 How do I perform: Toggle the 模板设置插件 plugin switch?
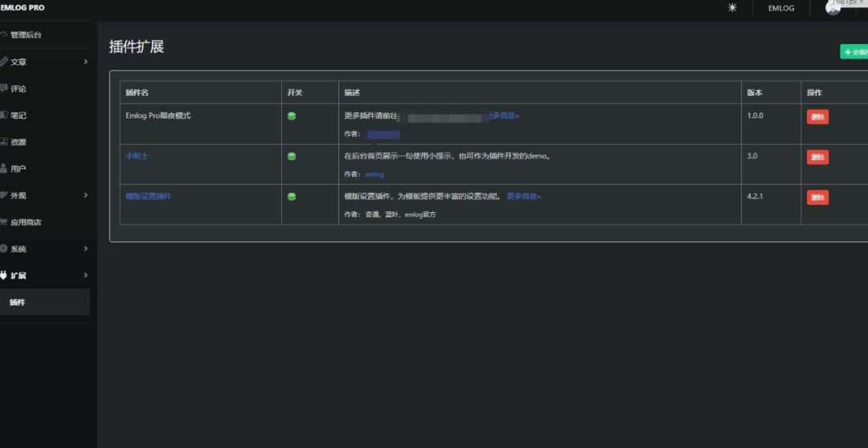pyautogui.click(x=292, y=196)
